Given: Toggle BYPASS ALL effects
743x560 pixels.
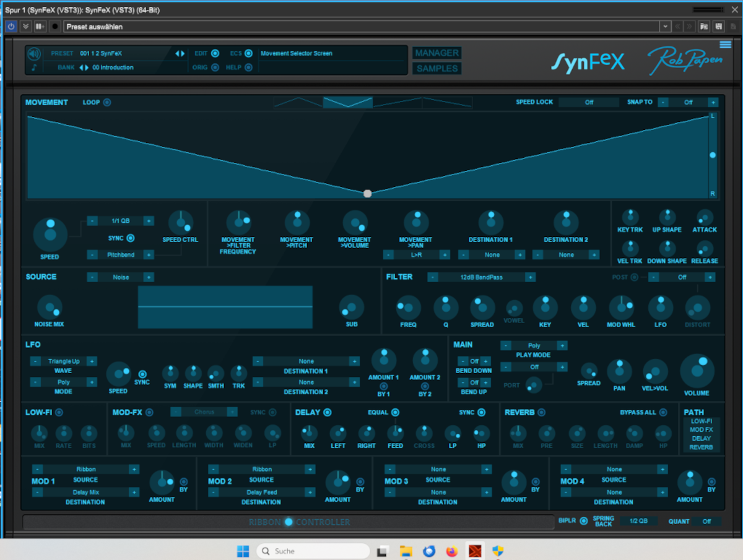Looking at the screenshot, I should 663,412.
